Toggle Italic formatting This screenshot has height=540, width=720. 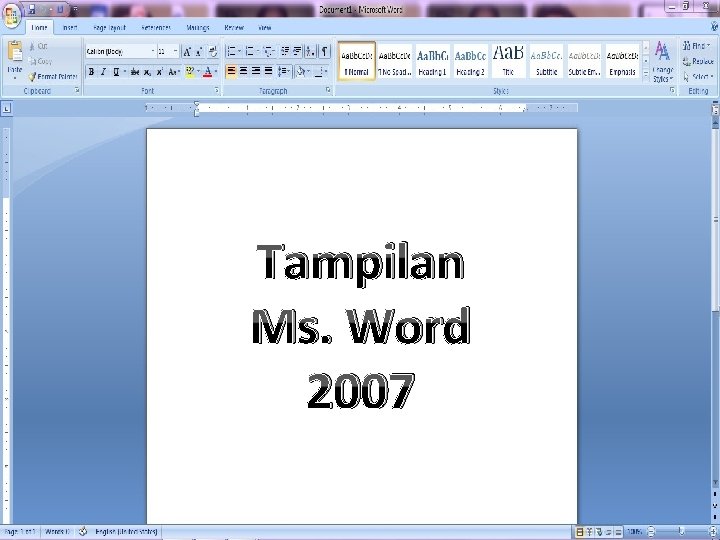[103, 72]
